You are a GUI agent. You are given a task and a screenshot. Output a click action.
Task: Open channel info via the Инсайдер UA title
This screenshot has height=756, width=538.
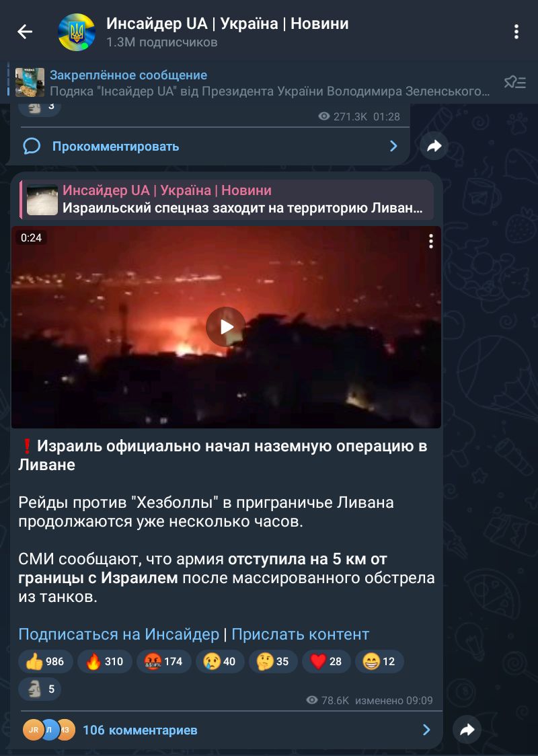pyautogui.click(x=227, y=23)
